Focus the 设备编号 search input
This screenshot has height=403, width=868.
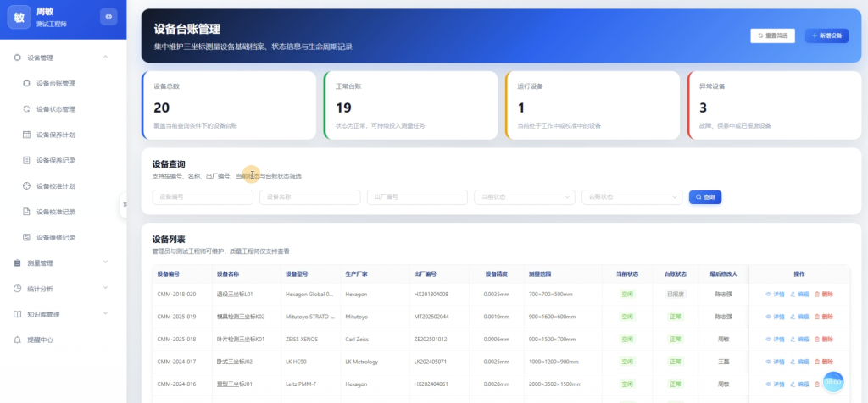203,196
